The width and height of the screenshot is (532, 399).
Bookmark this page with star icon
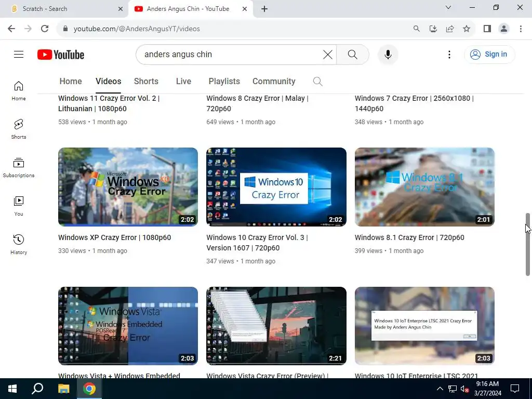click(x=467, y=29)
